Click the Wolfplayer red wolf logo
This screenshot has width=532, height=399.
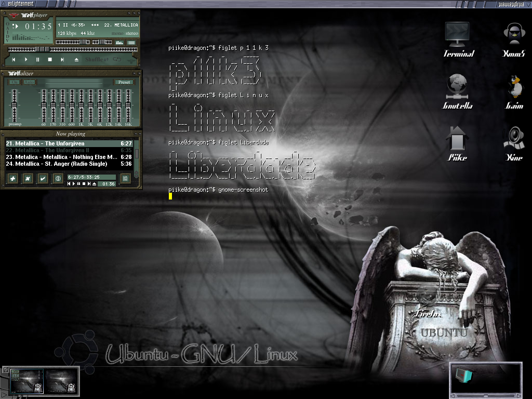pos(14,15)
